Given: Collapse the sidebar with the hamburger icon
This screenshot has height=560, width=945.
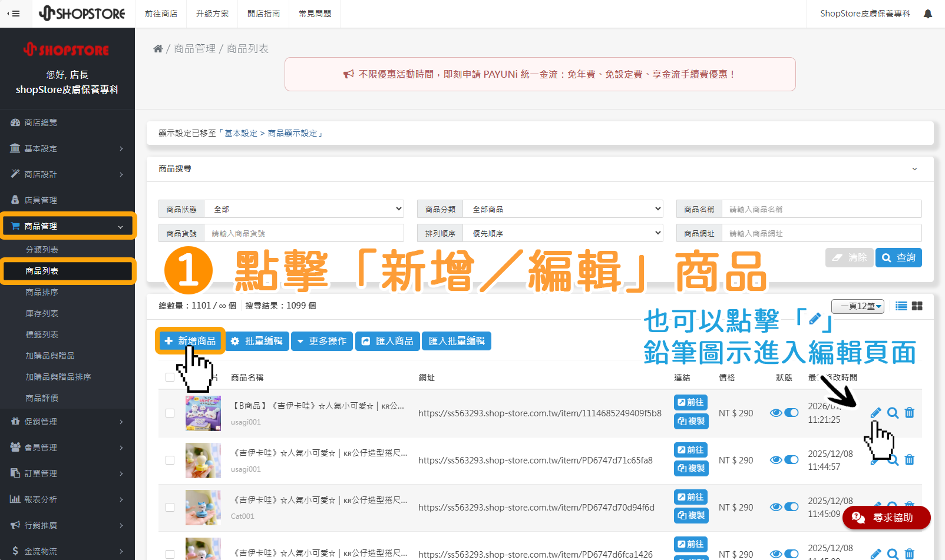Looking at the screenshot, I should tap(15, 13).
